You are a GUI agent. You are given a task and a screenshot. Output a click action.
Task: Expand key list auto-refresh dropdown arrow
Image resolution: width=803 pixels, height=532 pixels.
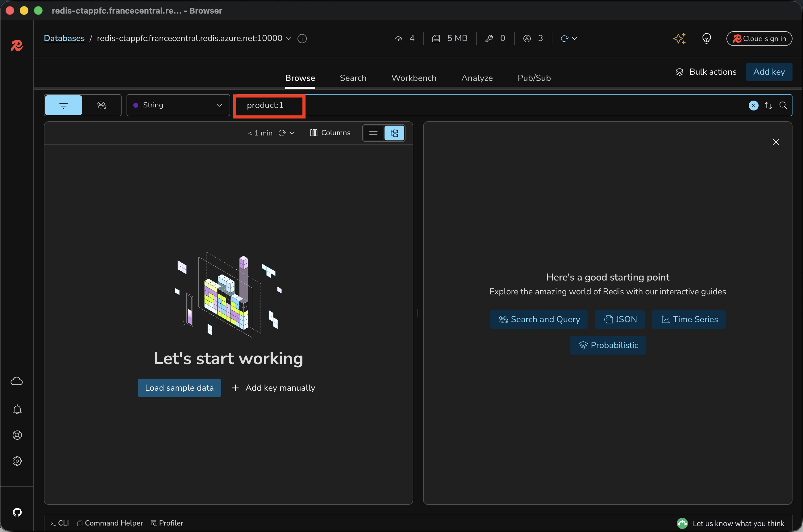(292, 133)
